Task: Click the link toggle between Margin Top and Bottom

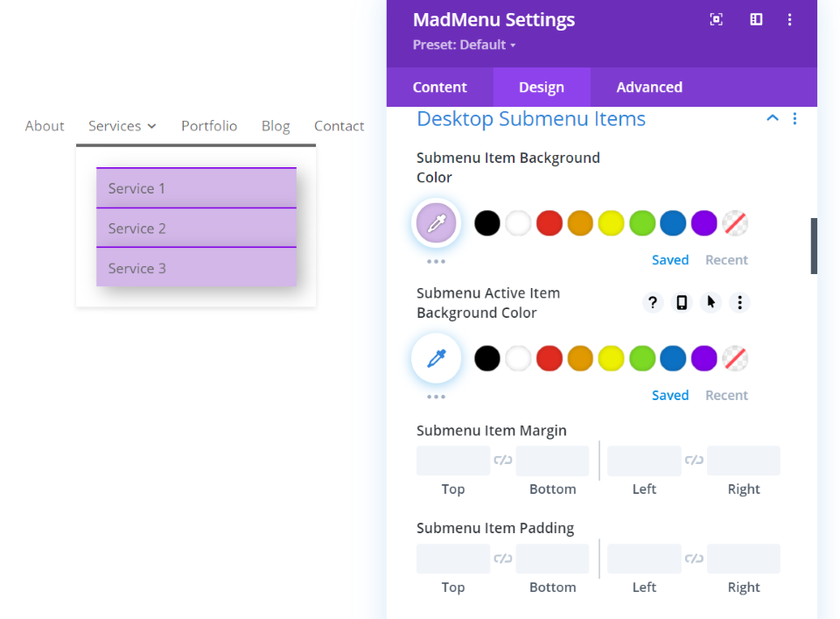Action: [503, 460]
